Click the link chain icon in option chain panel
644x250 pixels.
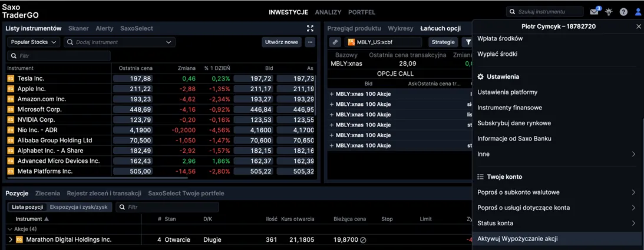335,42
